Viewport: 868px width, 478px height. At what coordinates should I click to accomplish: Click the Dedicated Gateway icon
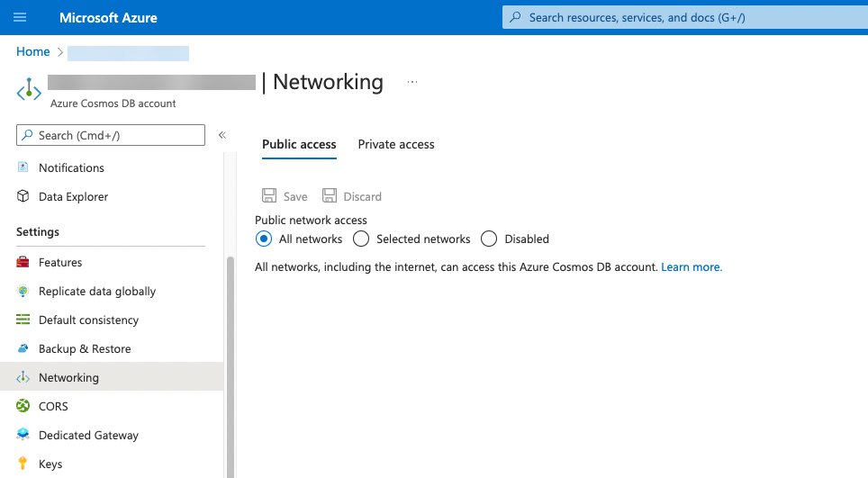(23, 435)
